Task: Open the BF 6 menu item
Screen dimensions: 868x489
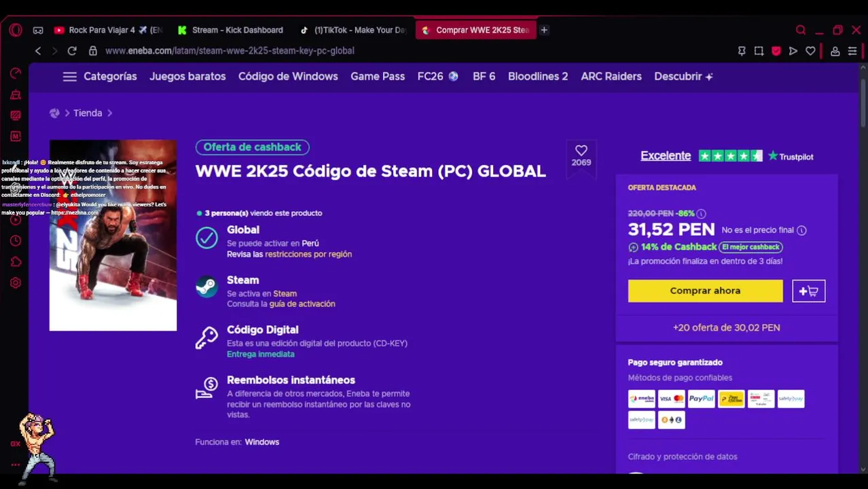Action: click(x=484, y=77)
